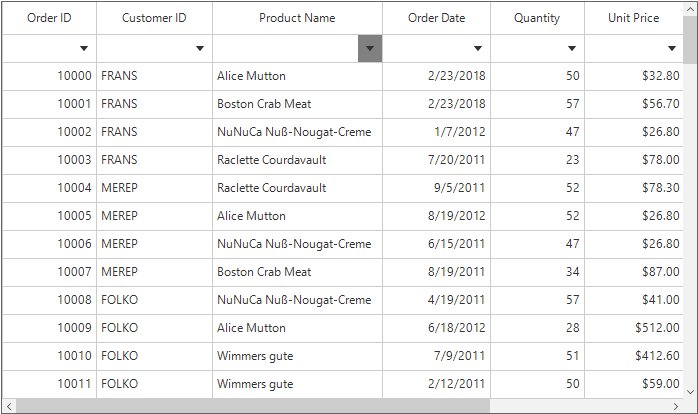Click the Order Date filter text field
698x414 pixels.
(x=424, y=49)
